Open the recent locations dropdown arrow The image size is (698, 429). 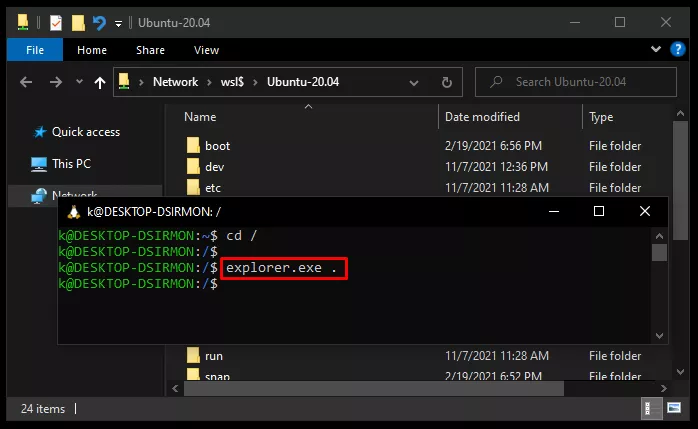[79, 81]
